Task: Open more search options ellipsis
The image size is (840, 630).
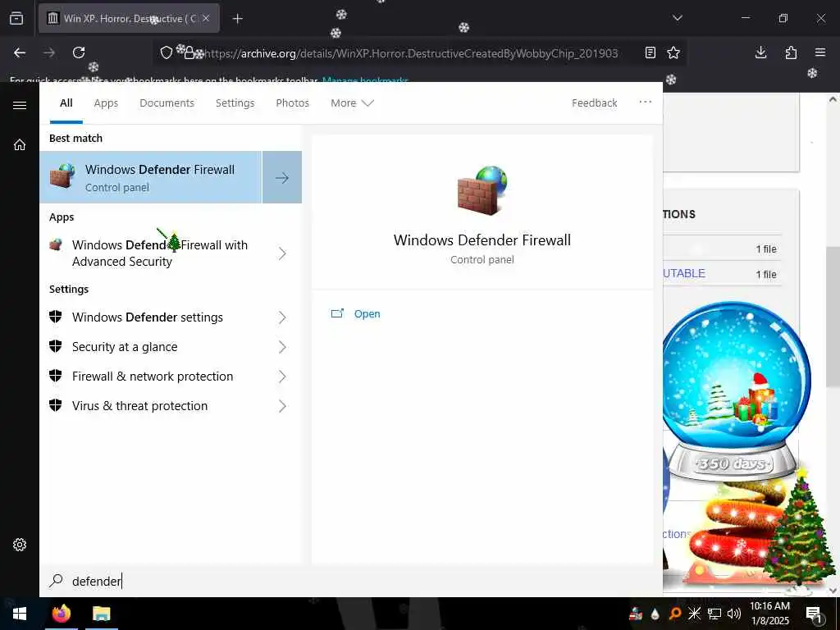Action: point(645,102)
